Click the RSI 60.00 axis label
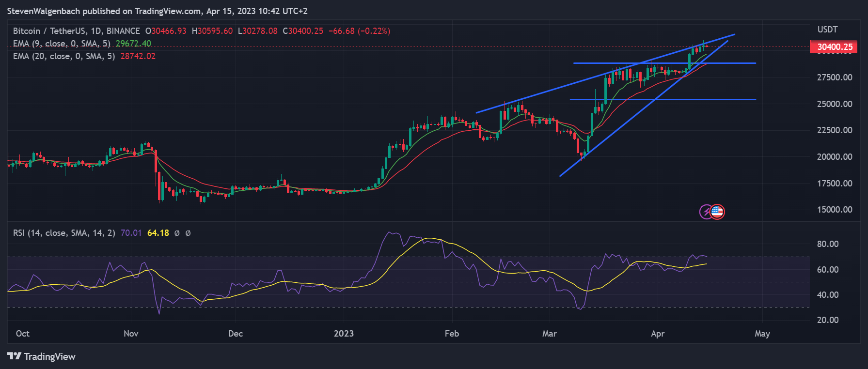868x369 pixels. (x=828, y=270)
